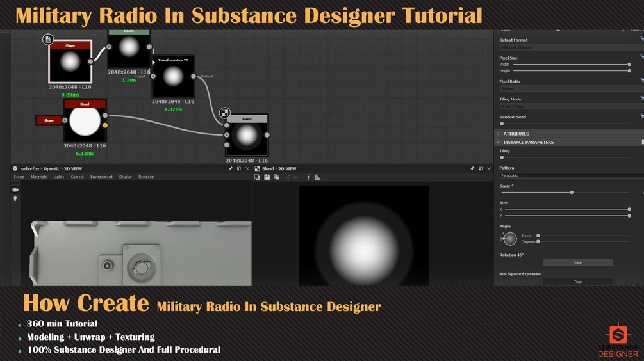Click the orange output connector of the Bevel node
Viewport: 644px width, 361px height.
[105, 125]
